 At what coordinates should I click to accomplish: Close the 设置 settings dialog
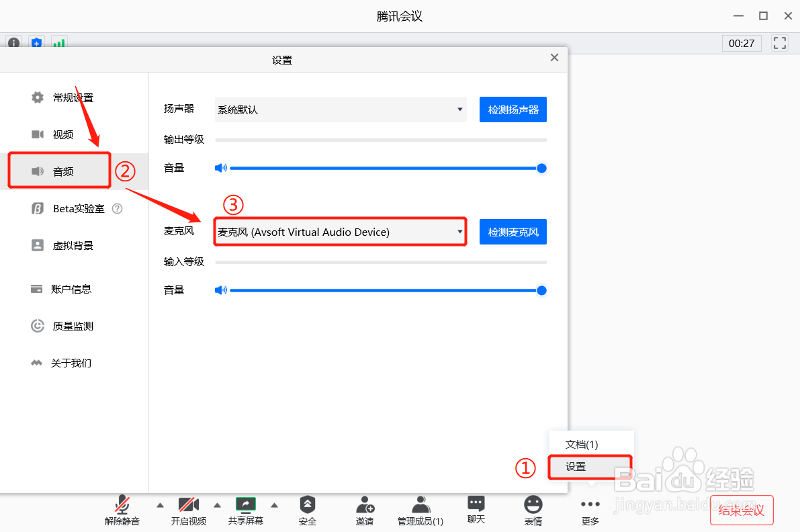click(x=555, y=58)
